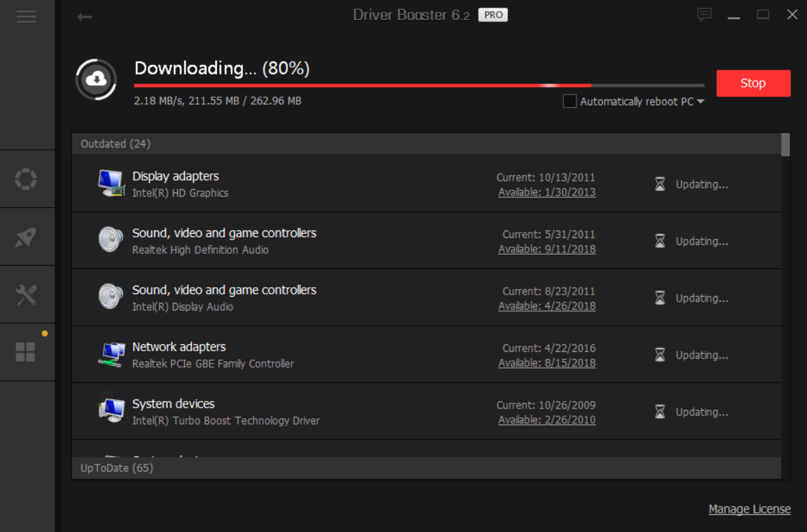Click Available: 1/30/2013 for Intel HD Graphics
This screenshot has height=532, width=807.
(547, 193)
